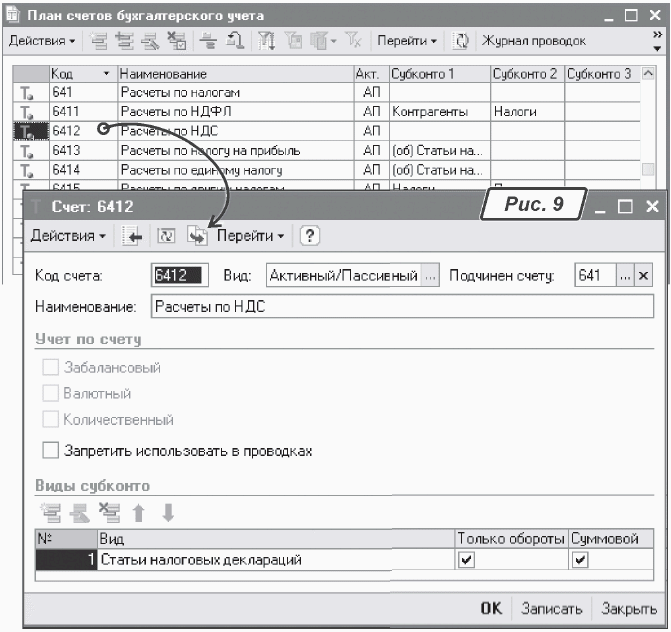Click the Наименование input field
The width and height of the screenshot is (671, 632).
tap(400, 306)
